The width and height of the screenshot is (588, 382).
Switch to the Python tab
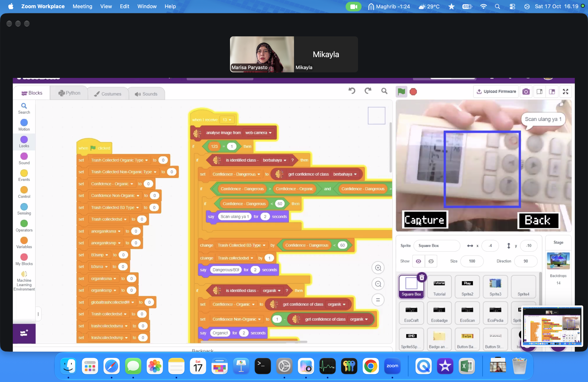tap(69, 93)
